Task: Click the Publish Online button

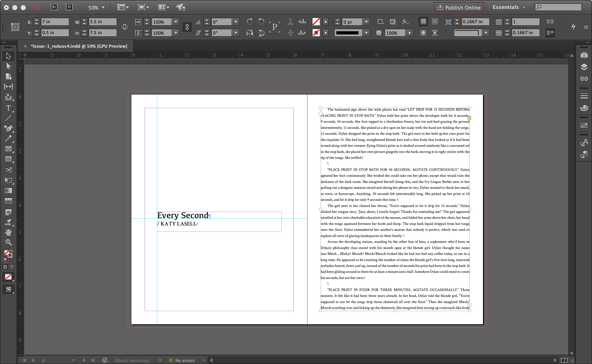Action: (x=459, y=7)
